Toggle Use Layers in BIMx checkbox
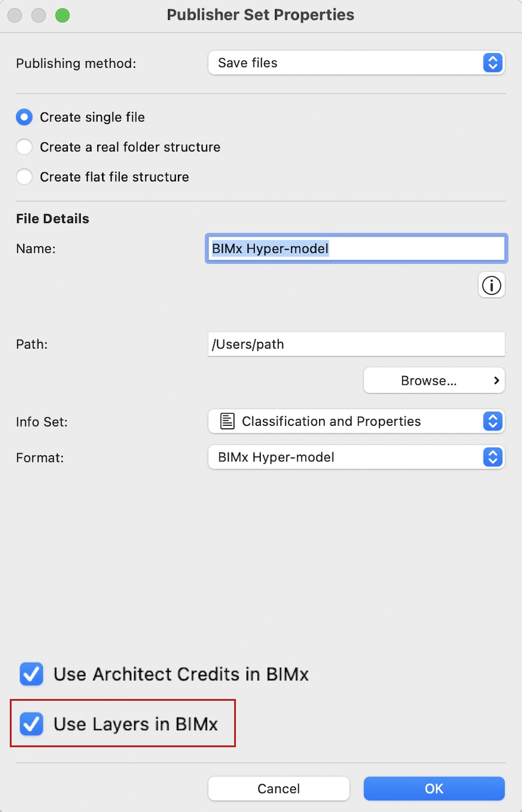The height and width of the screenshot is (812, 522). click(31, 725)
